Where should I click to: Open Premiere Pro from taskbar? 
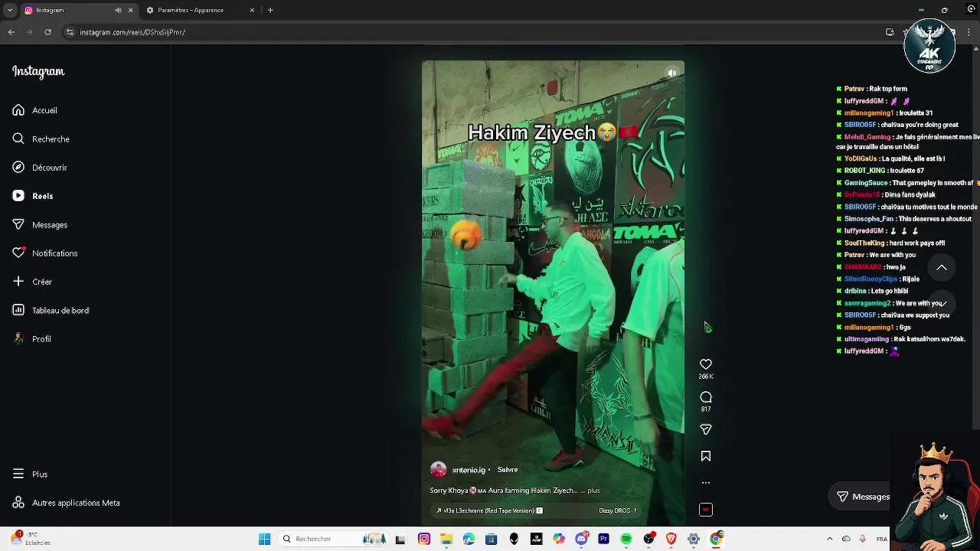[603, 539]
